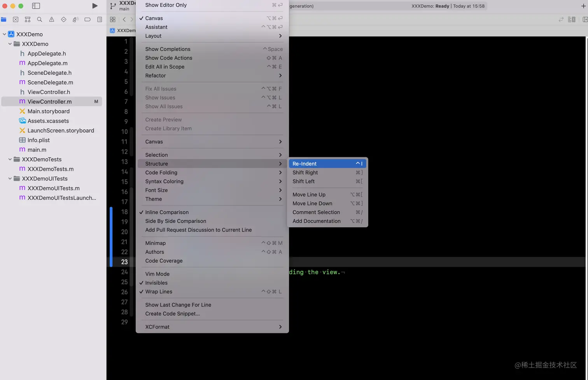Expand the Refactor submenu
This screenshot has width=588, height=380.
[x=212, y=76]
